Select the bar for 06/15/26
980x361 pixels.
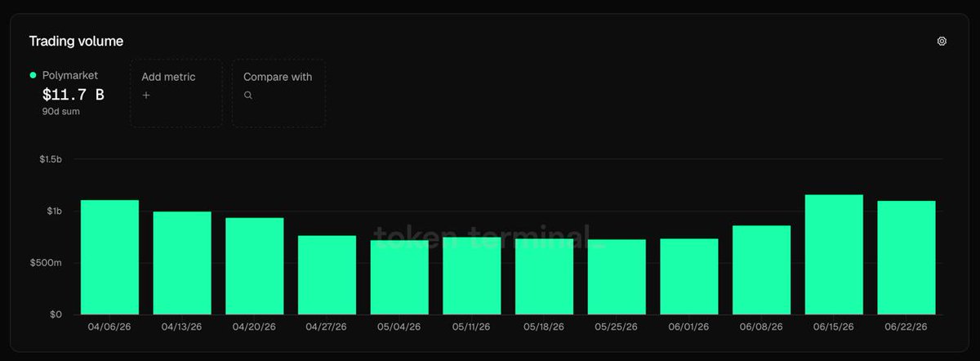coord(834,255)
